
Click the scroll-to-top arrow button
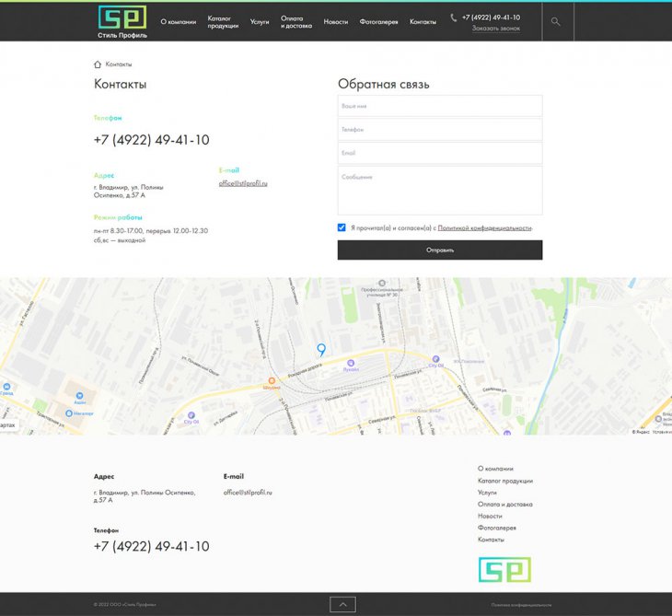(x=342, y=604)
